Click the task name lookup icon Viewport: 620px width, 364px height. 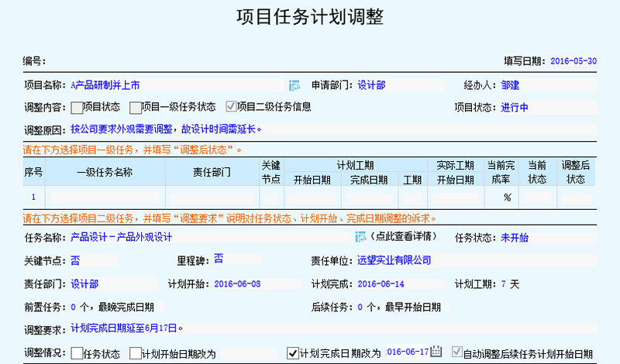(x=360, y=236)
